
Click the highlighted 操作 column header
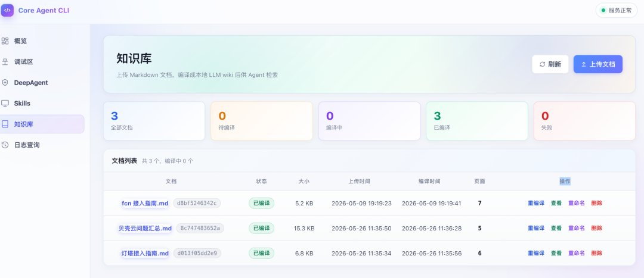tap(565, 181)
